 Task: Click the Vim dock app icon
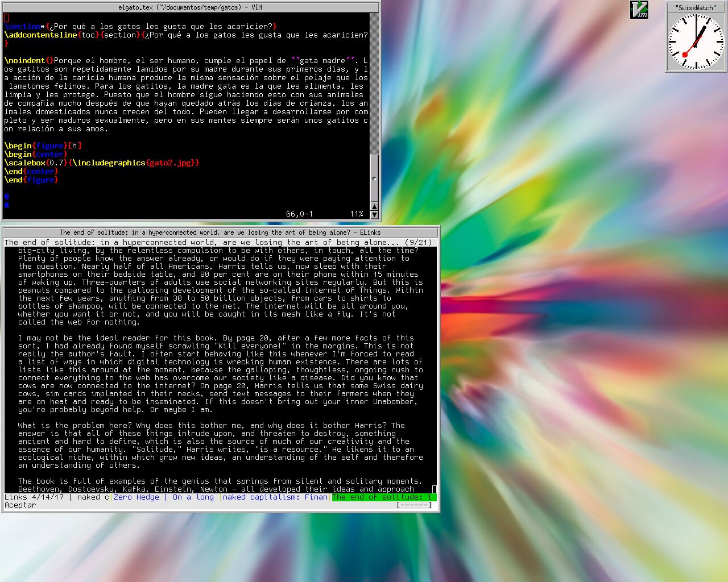coord(639,9)
